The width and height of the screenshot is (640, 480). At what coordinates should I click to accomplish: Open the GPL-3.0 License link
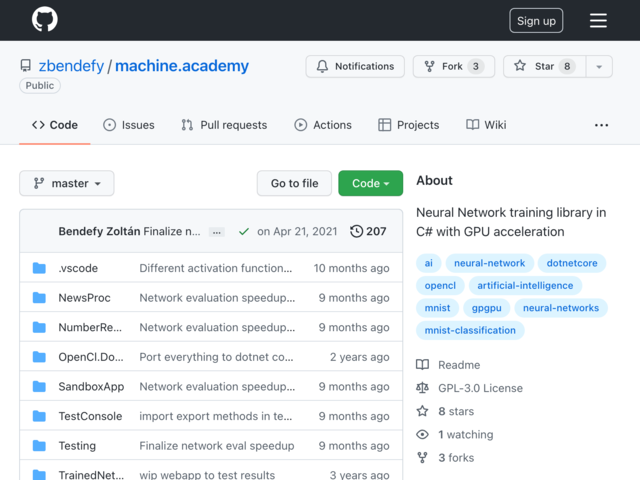coord(480,388)
